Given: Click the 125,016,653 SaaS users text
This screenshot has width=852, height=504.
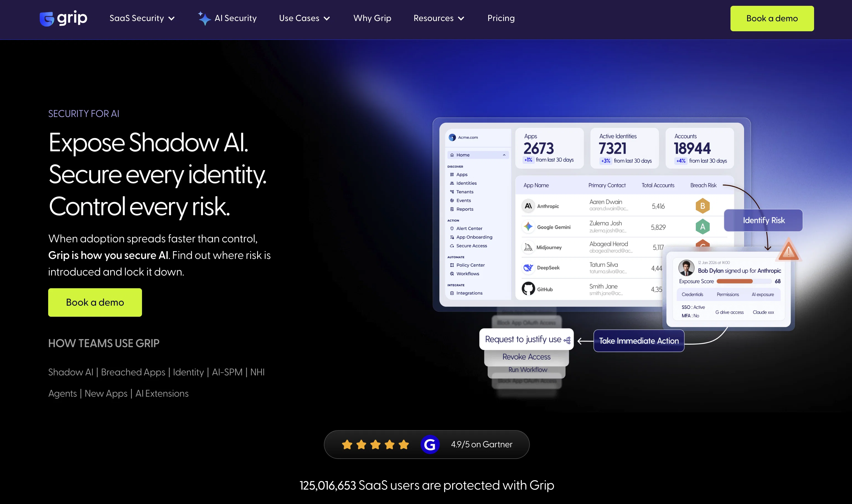Looking at the screenshot, I should [x=427, y=486].
